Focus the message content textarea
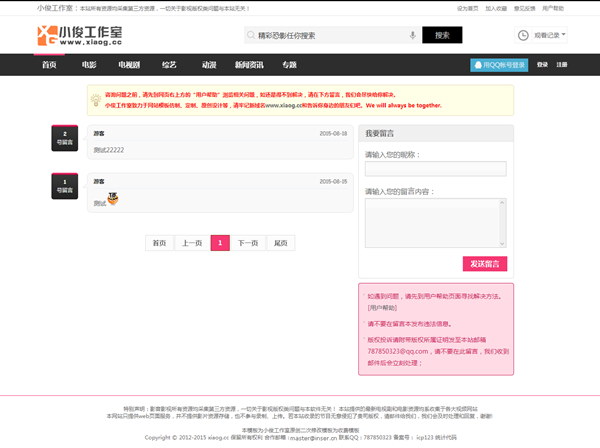The height and width of the screenshot is (448, 600). 435,223
